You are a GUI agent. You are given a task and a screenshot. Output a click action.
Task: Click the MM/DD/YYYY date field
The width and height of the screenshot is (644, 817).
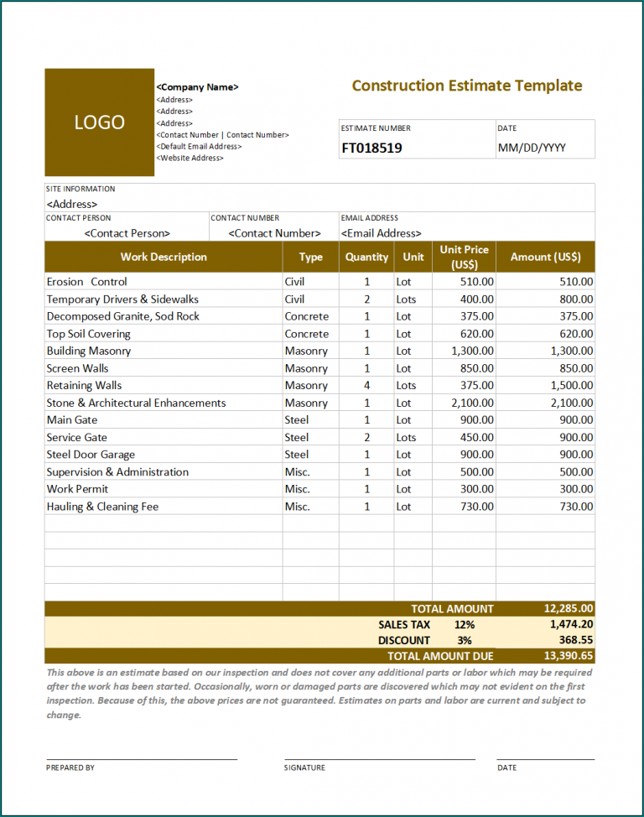[x=532, y=148]
